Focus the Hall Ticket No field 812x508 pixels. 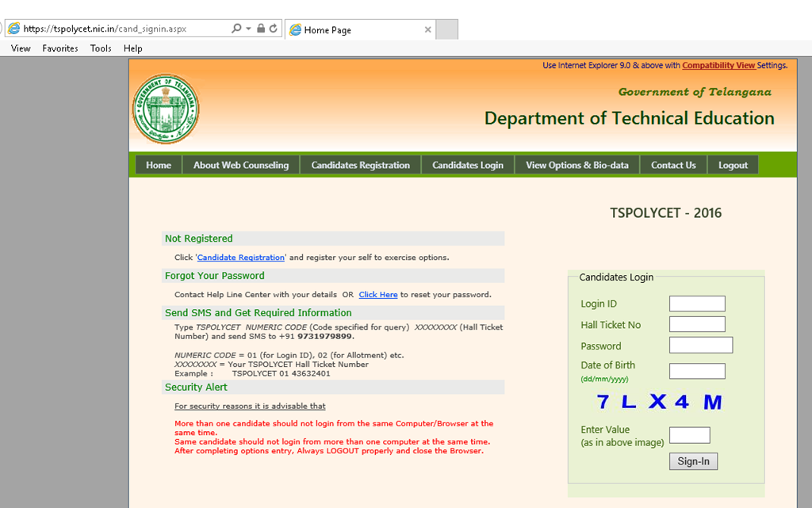click(697, 324)
